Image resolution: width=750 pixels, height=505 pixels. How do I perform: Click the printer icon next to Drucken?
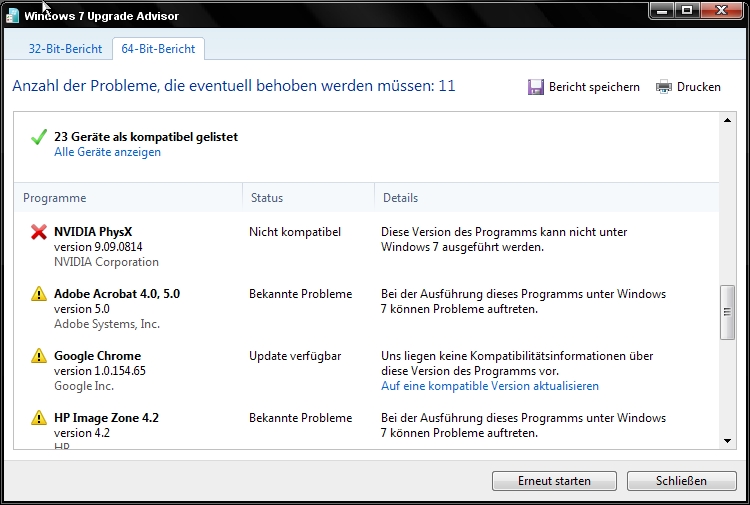tap(663, 87)
